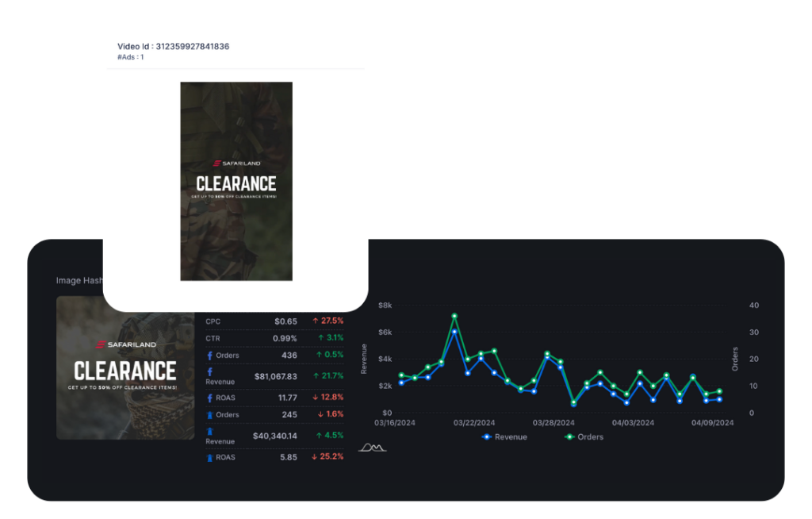Click the Orders value 245
The height and width of the screenshot is (519, 812).
pyautogui.click(x=289, y=415)
